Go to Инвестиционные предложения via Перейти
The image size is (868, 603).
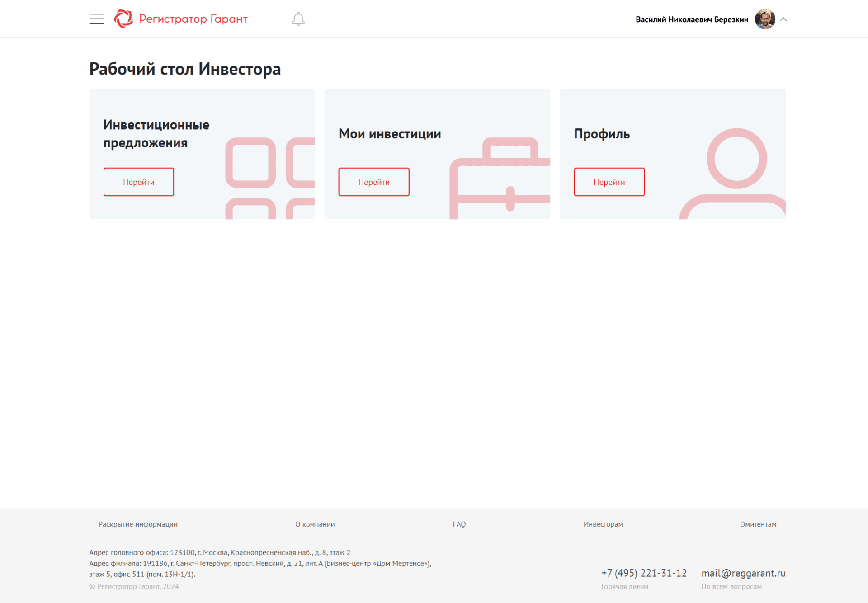click(x=139, y=182)
